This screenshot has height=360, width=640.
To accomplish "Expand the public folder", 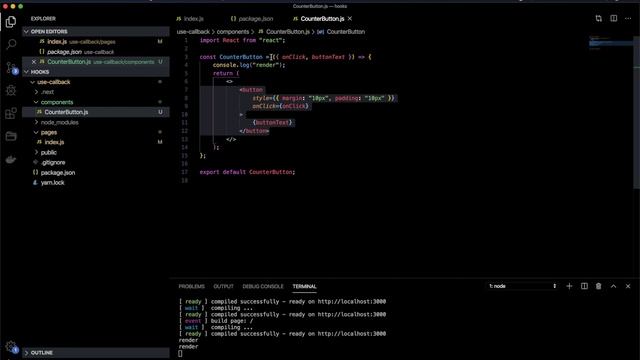I will (x=96, y=152).
